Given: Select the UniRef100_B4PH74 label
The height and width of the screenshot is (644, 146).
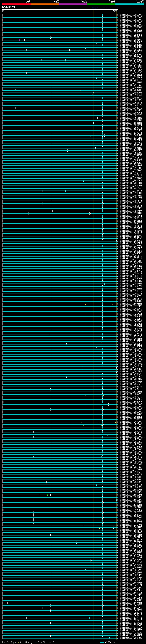Looking at the screenshot, I should point(131,585).
